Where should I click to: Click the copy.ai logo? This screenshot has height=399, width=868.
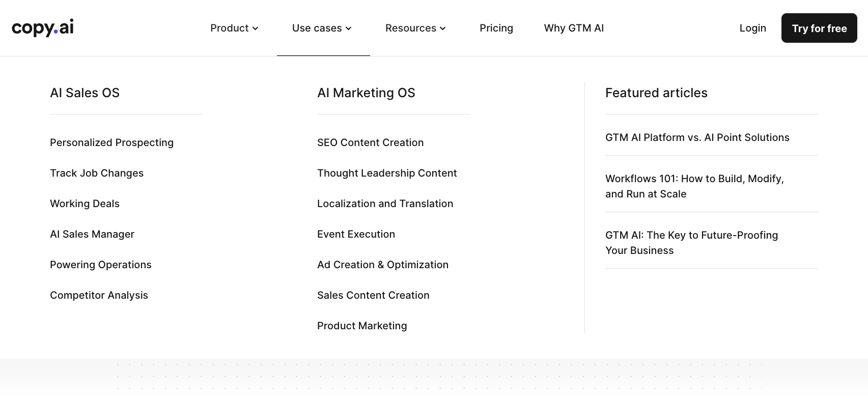click(x=43, y=27)
